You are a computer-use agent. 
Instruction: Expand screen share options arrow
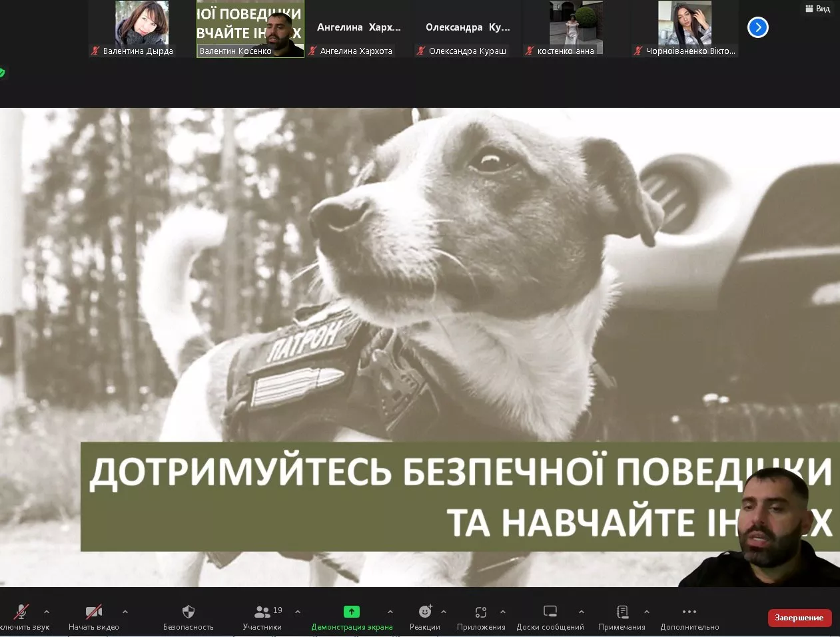click(390, 612)
